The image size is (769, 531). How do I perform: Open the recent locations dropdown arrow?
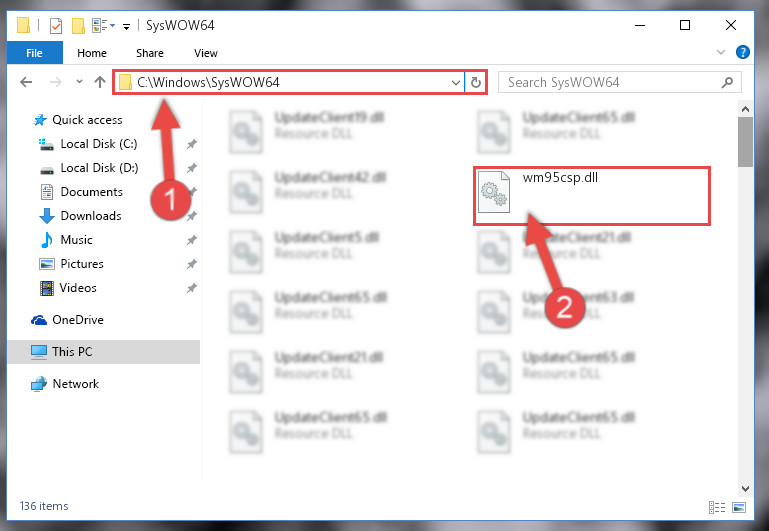coord(79,82)
